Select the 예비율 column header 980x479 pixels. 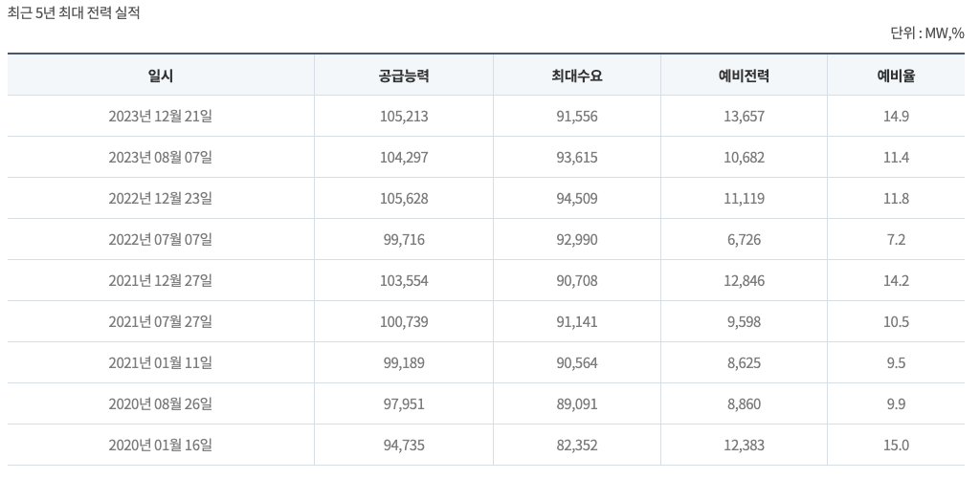click(897, 76)
